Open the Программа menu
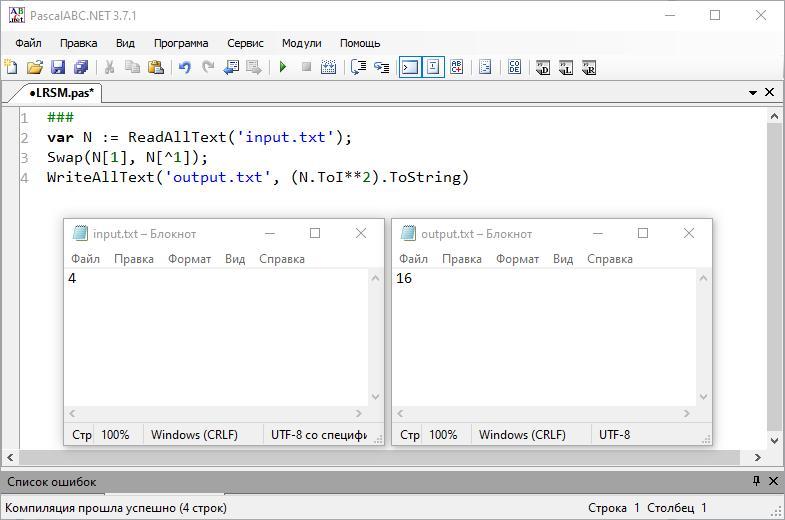 (x=181, y=43)
